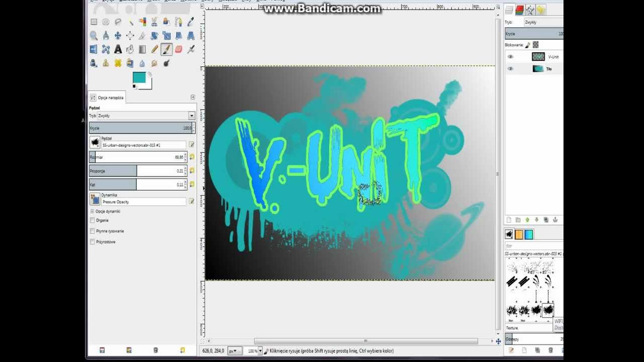Select the Shear tool
The image size is (644, 362).
pos(179,36)
